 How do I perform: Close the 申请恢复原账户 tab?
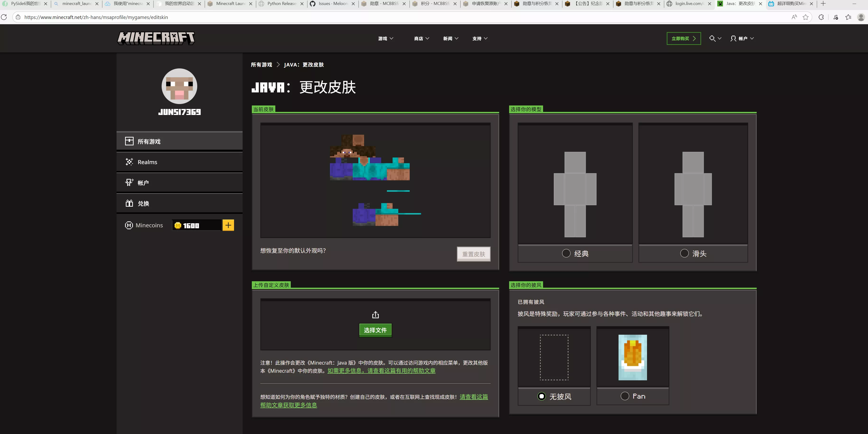pyautogui.click(x=506, y=4)
